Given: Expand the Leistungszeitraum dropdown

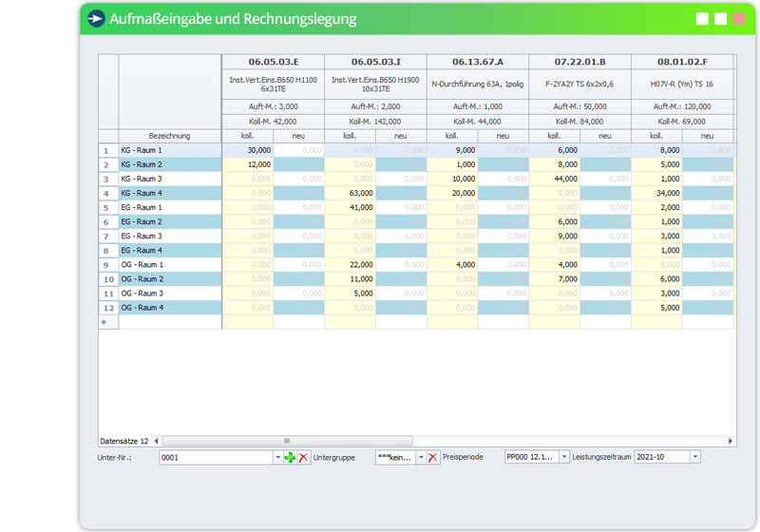Looking at the screenshot, I should (x=695, y=457).
